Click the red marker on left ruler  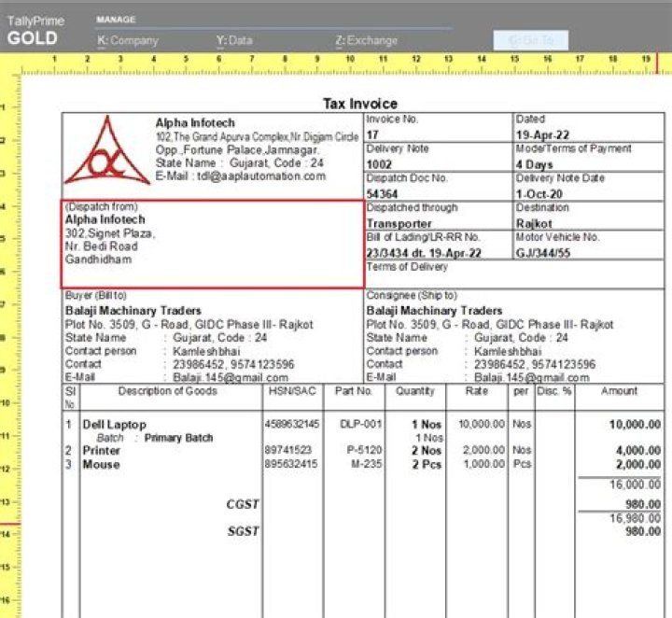[x=10, y=524]
